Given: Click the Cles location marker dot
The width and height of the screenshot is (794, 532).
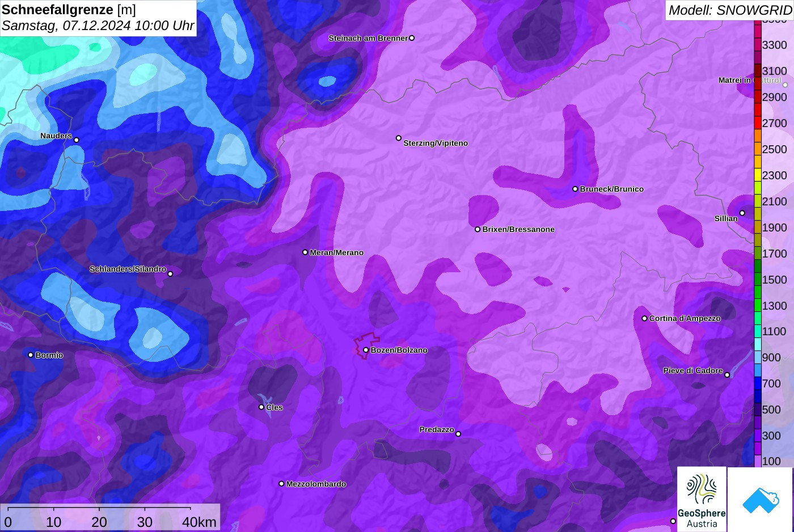Looking at the screenshot, I should [261, 407].
